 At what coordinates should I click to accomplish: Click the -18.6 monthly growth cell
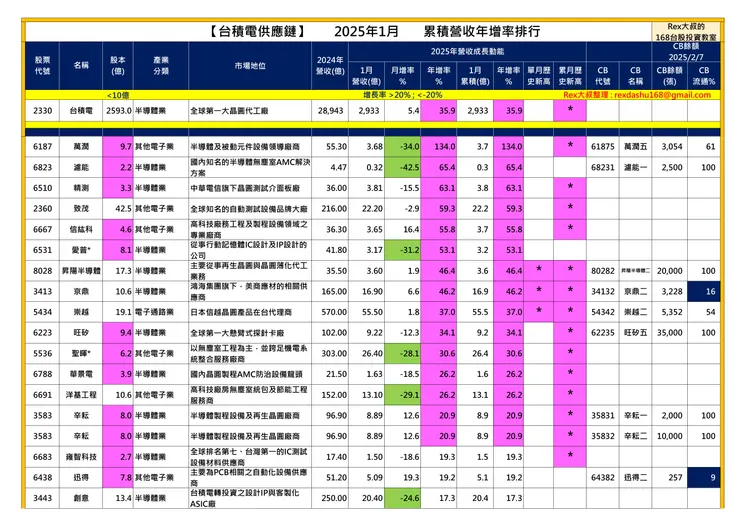coord(403,457)
